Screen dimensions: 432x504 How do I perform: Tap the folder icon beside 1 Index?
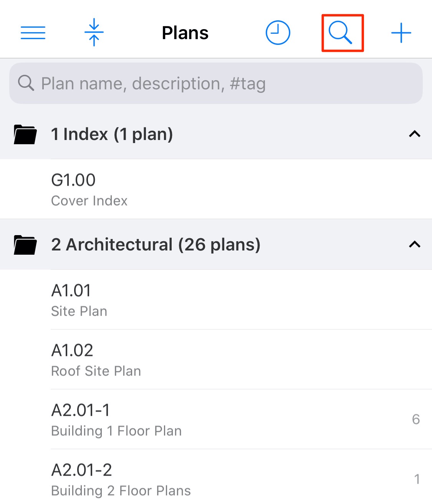(25, 134)
